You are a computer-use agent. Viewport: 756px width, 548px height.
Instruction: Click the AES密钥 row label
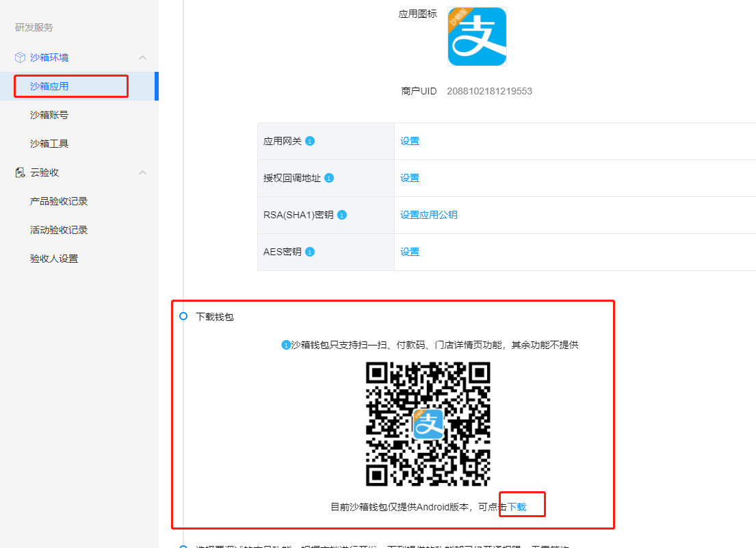coord(283,252)
